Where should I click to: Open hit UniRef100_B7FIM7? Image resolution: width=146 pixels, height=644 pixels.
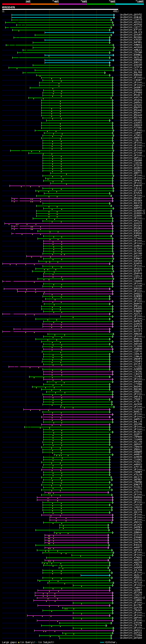[x=131, y=30]
